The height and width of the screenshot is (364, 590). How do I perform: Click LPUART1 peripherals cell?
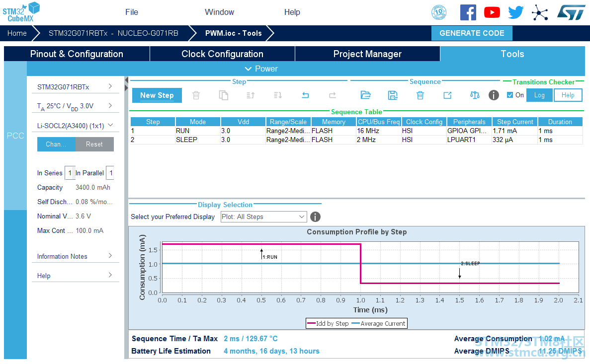[x=469, y=140]
